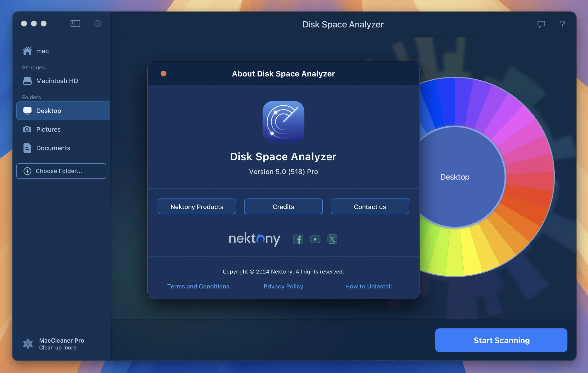Click the back navigation arrow icon
The image size is (588, 373).
point(97,24)
